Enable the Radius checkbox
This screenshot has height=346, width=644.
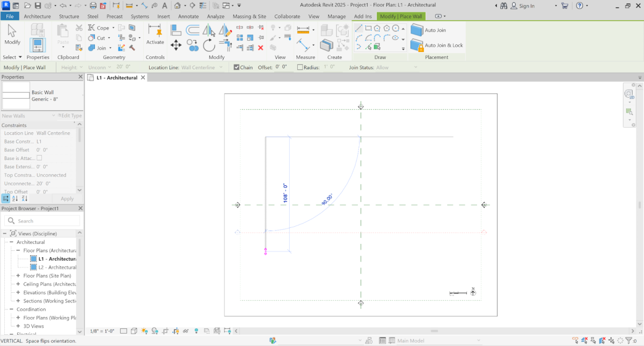tap(299, 67)
